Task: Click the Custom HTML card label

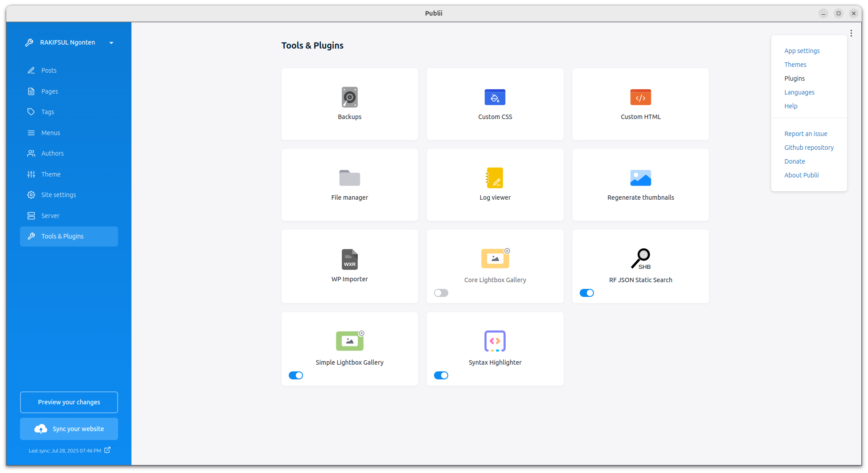Action: (x=640, y=117)
